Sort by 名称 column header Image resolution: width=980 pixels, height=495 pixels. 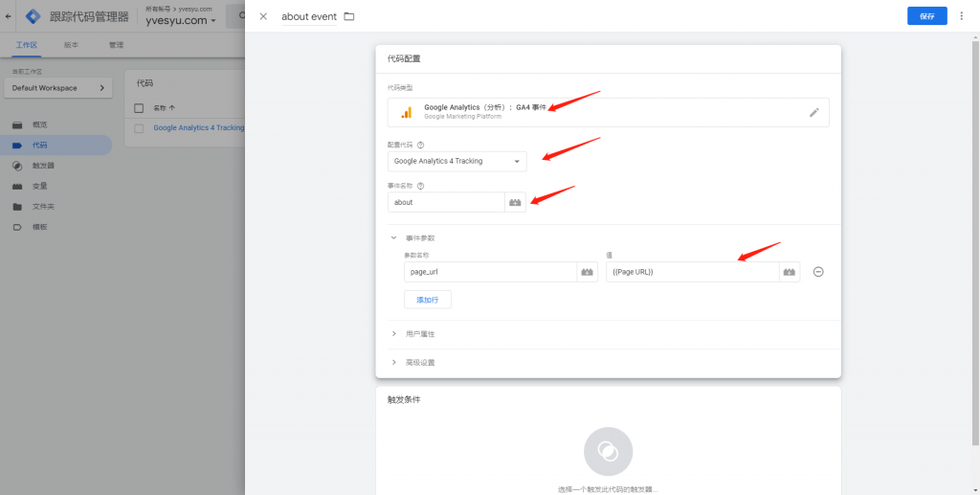click(x=164, y=107)
